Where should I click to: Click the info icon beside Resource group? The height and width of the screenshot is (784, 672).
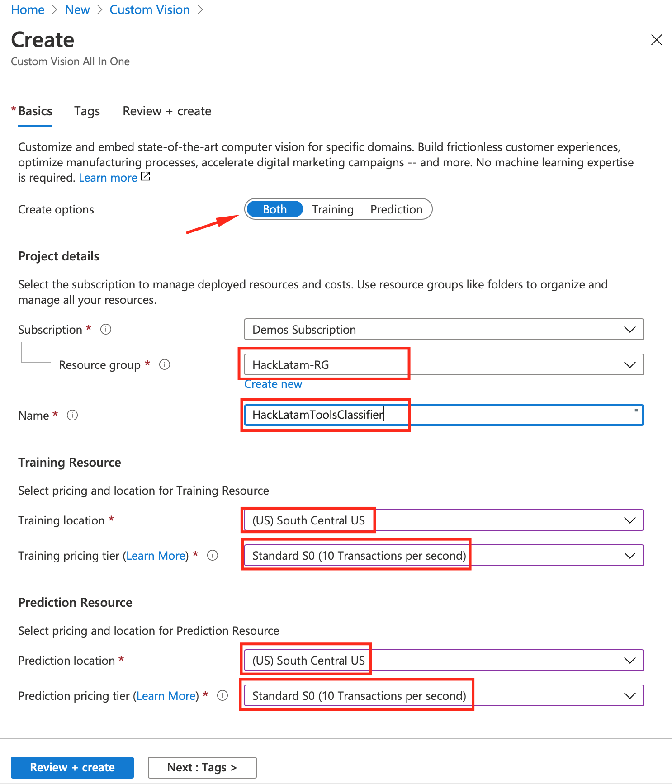[x=165, y=365]
